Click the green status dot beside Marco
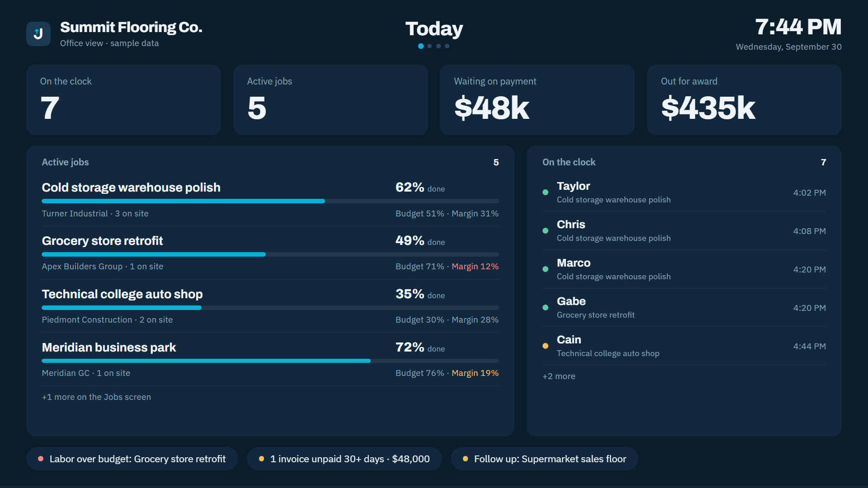Viewport: 868px width, 488px height. pyautogui.click(x=545, y=269)
